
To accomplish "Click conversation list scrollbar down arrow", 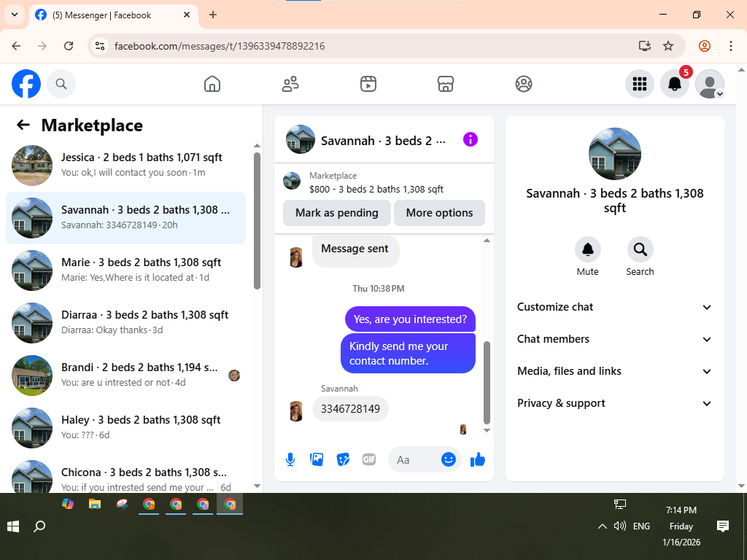I will (x=258, y=486).
